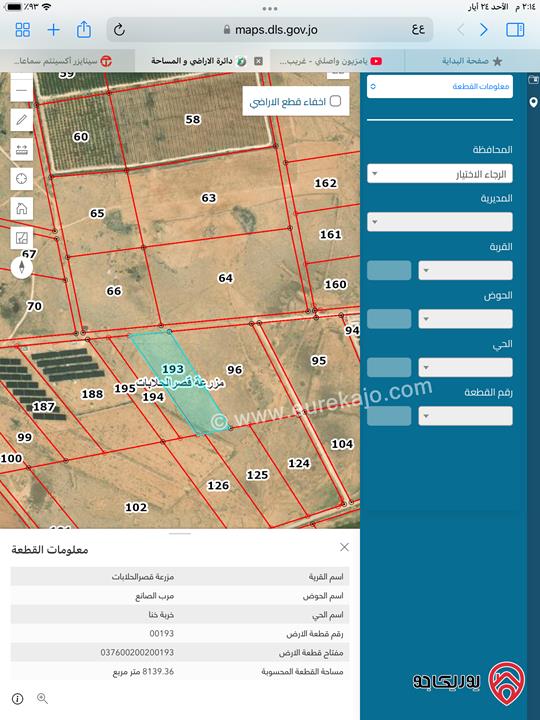Click the area value 8139.36 متر مربع
Screen dimensions: 540x720
tap(143, 671)
